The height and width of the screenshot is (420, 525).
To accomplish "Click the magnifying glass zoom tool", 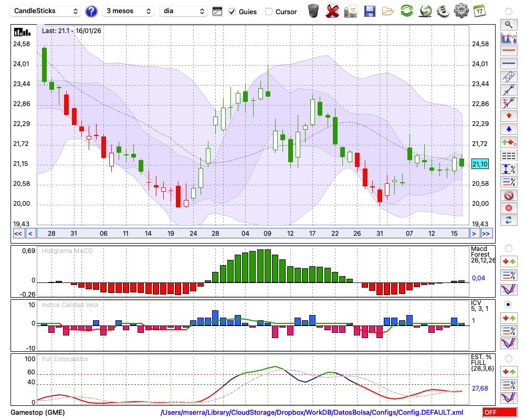I will coord(508,24).
